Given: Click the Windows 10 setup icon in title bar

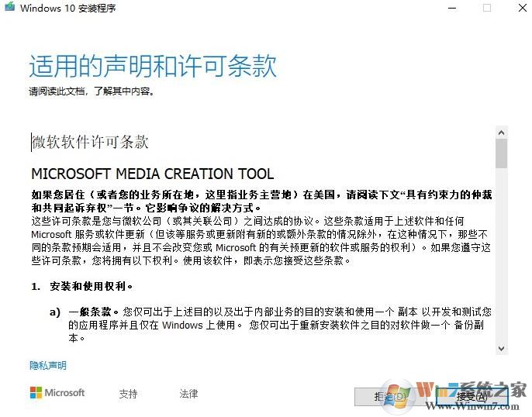Looking at the screenshot, I should 9,6.
